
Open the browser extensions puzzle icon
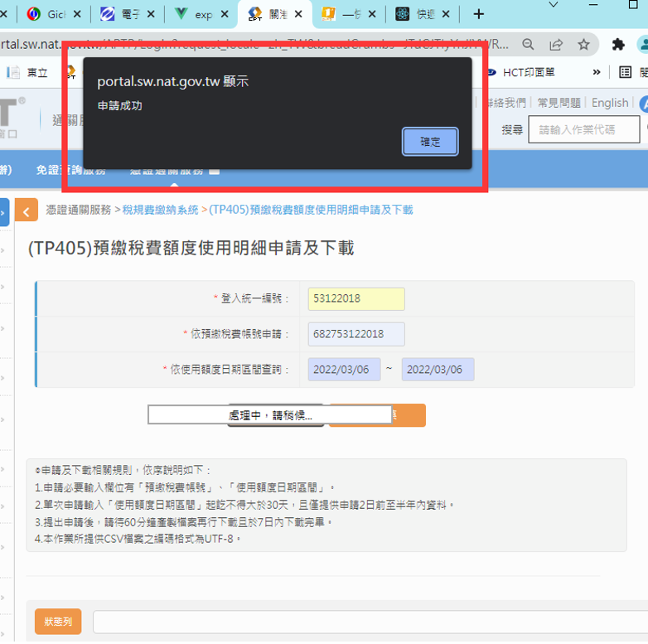point(617,45)
